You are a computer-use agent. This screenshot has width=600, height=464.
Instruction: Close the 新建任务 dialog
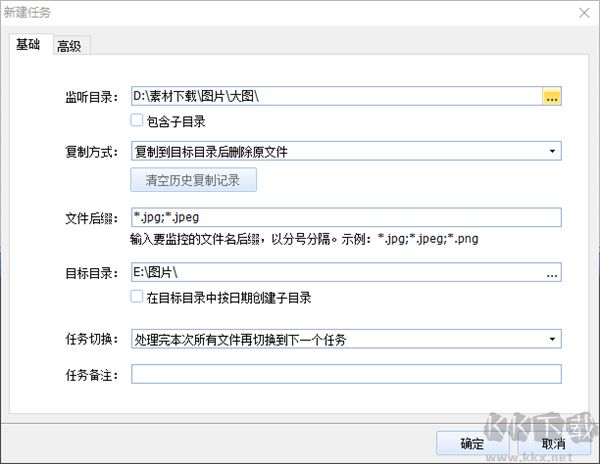584,13
